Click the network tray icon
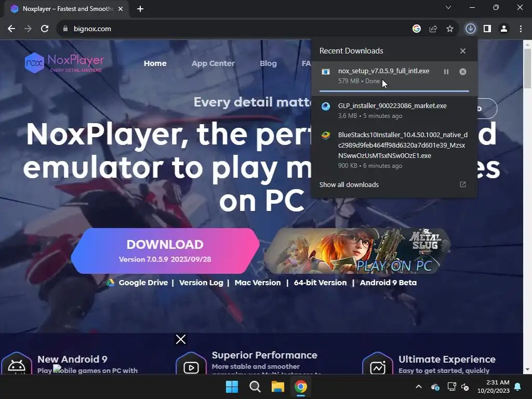This screenshot has width=532, height=399. click(x=451, y=387)
